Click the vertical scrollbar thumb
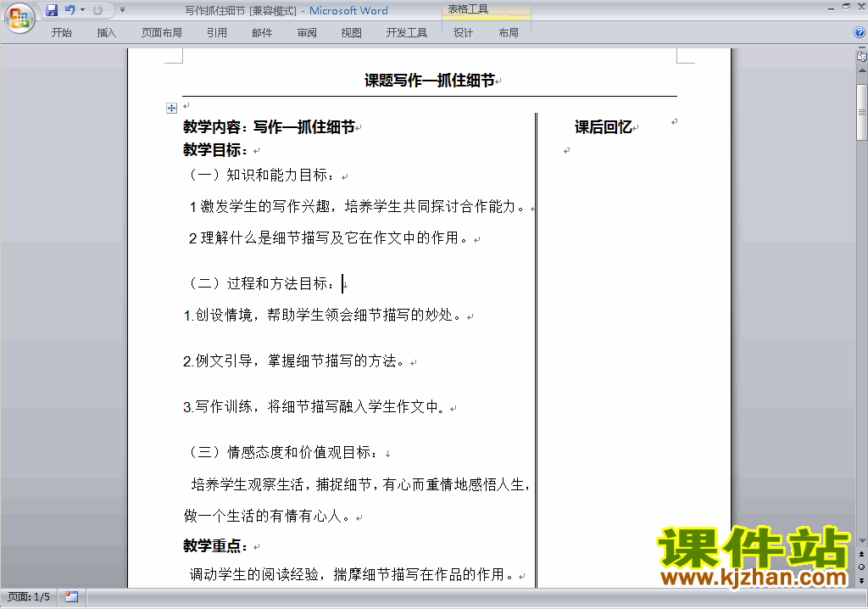Viewport: 868px width, 609px height. (862, 112)
